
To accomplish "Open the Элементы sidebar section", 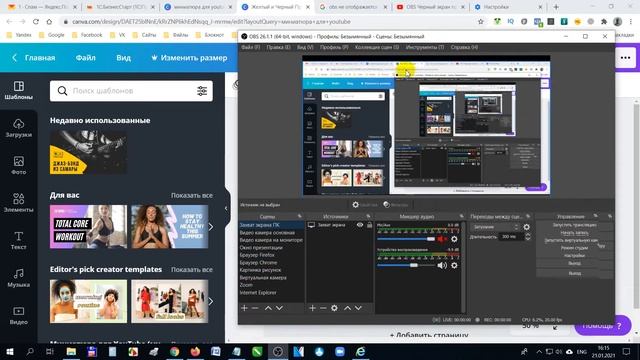I will point(18,203).
